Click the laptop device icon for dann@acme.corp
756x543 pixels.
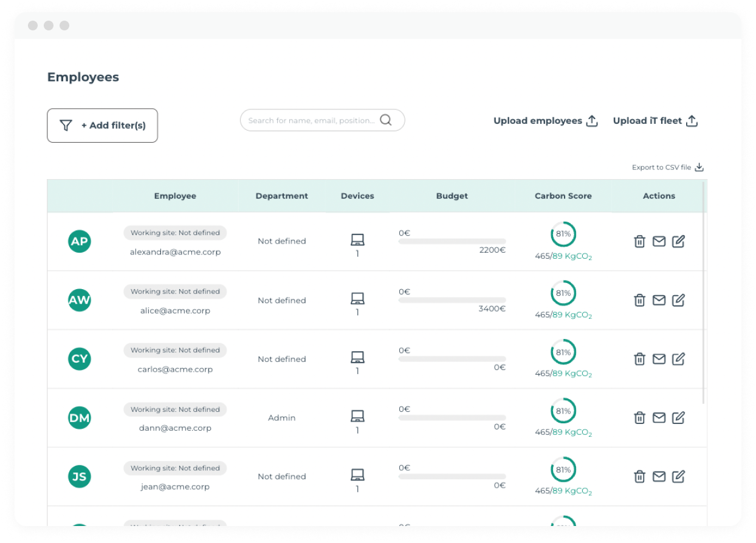tap(357, 414)
